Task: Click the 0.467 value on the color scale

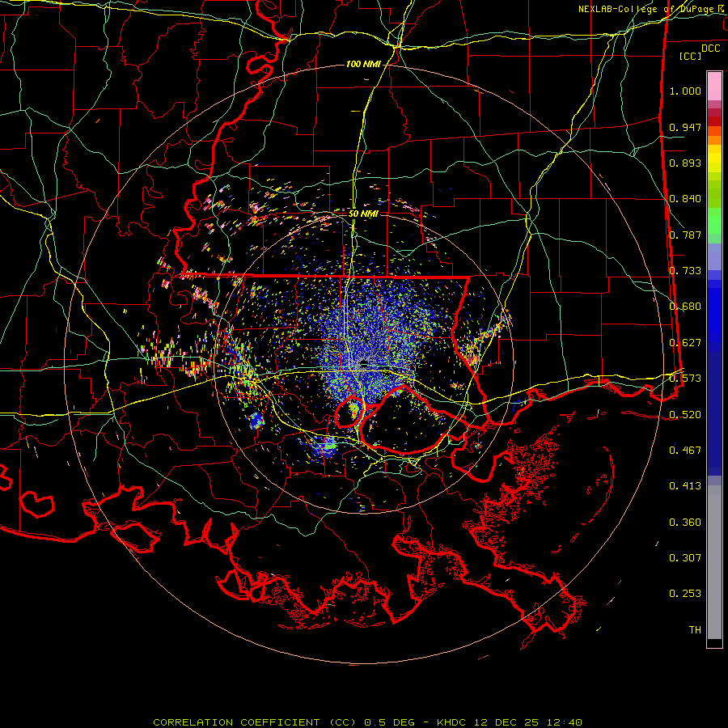Action: (x=685, y=450)
